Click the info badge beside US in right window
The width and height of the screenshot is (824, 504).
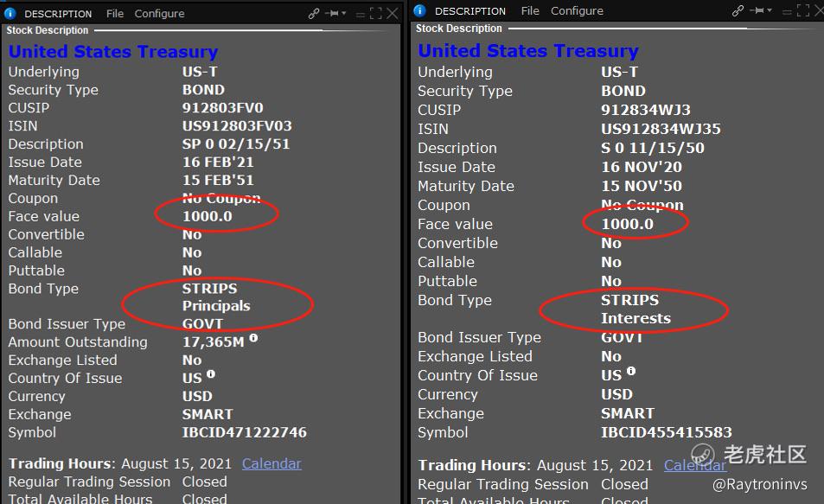pyautogui.click(x=631, y=371)
